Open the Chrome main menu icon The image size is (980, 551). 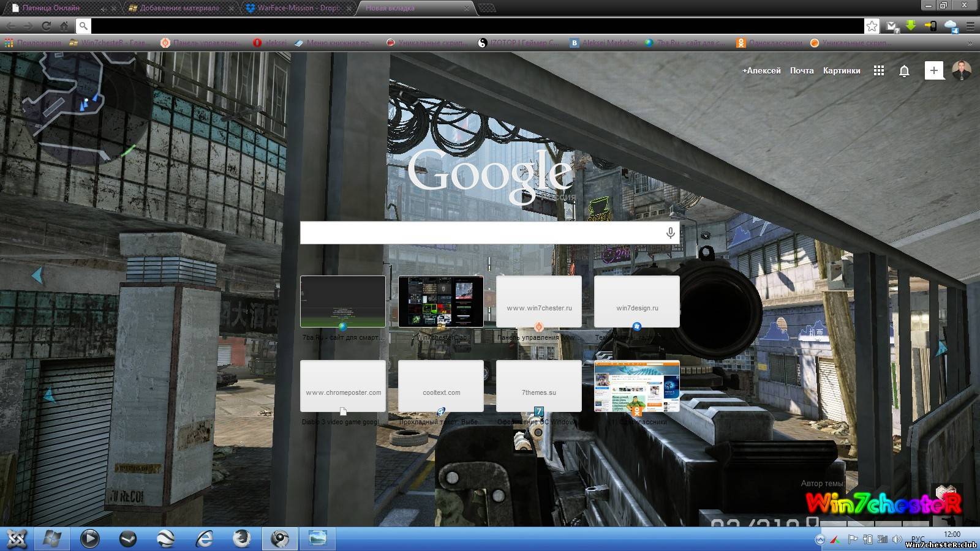[970, 26]
